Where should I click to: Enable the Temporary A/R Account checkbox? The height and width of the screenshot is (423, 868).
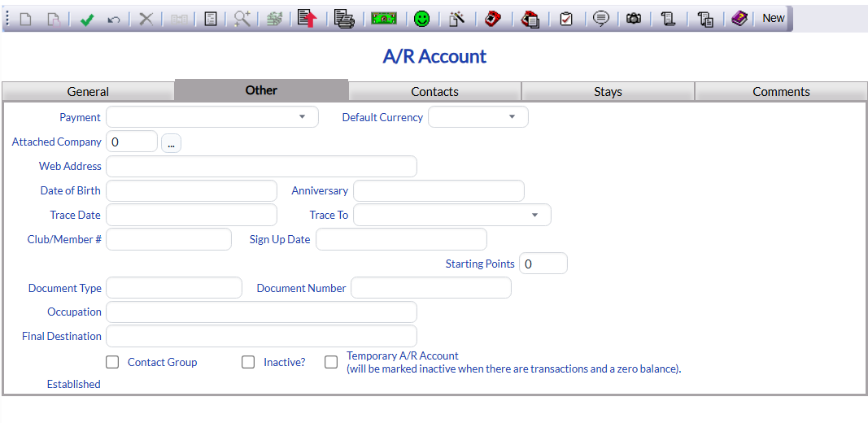coord(331,362)
